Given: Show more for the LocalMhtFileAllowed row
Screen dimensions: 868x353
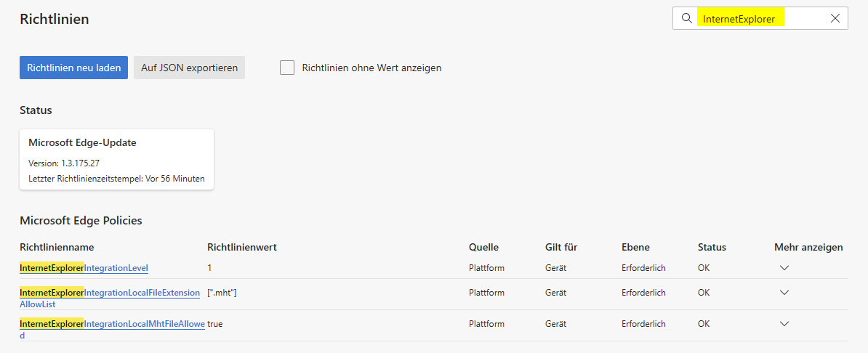Looking at the screenshot, I should pyautogui.click(x=784, y=324).
